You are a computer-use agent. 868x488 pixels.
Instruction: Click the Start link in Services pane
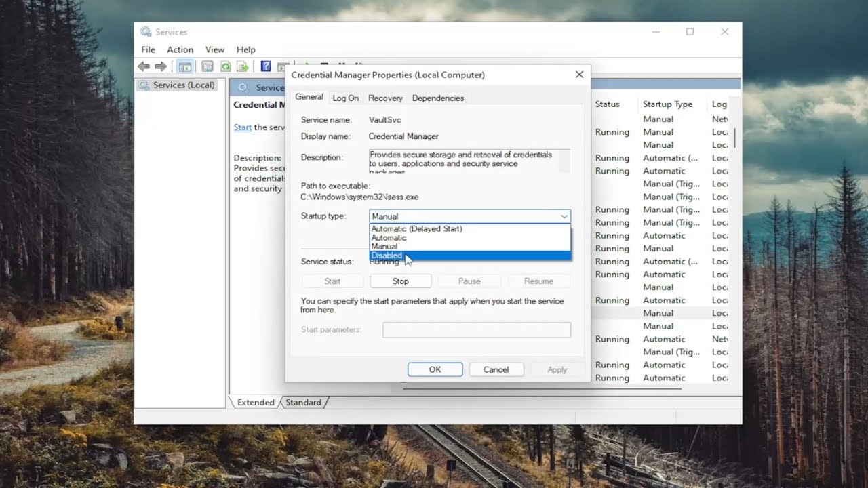click(243, 127)
